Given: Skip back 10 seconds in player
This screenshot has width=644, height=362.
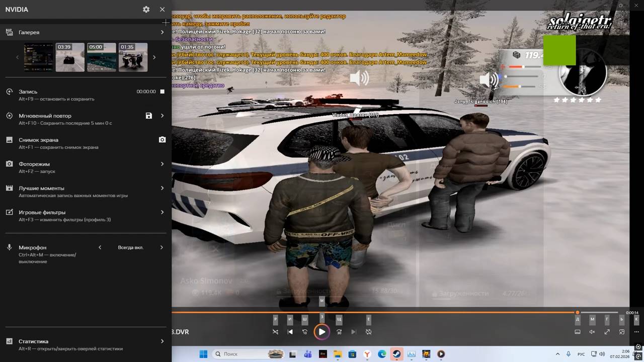Looking at the screenshot, I should [305, 332].
